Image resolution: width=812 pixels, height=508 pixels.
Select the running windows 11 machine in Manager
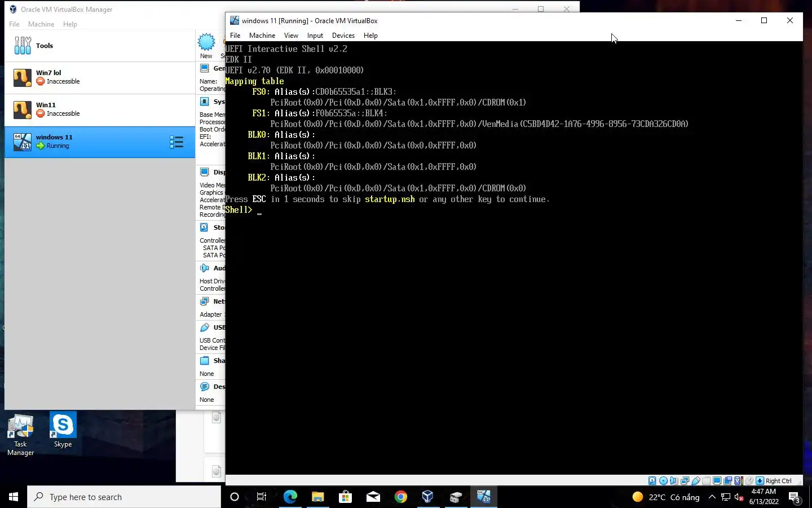coord(100,142)
